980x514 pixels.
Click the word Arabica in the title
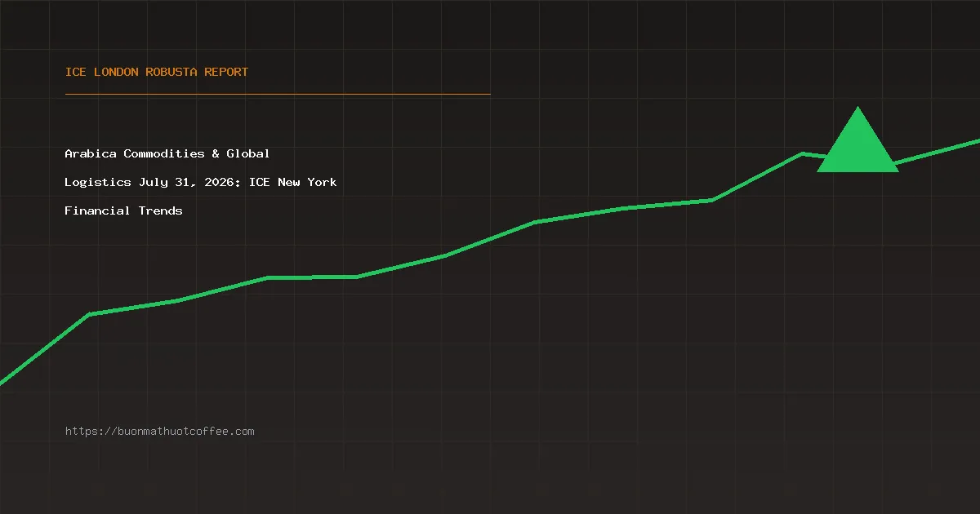[91, 153]
